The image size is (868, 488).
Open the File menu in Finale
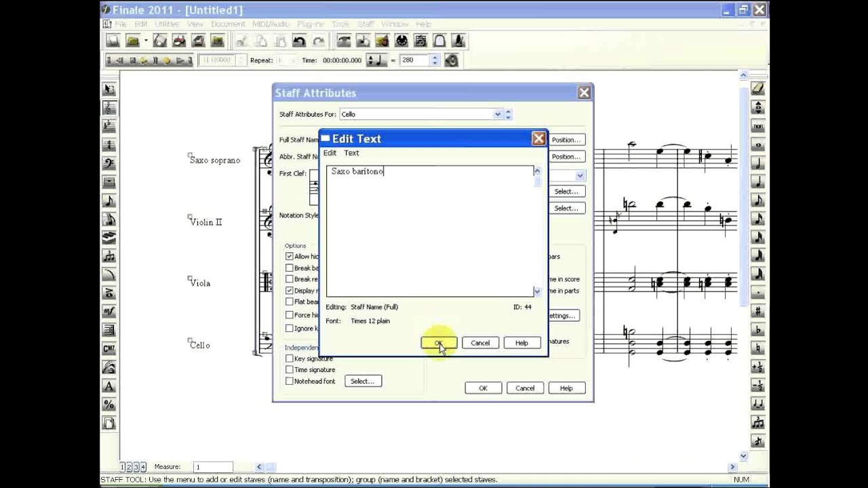120,24
